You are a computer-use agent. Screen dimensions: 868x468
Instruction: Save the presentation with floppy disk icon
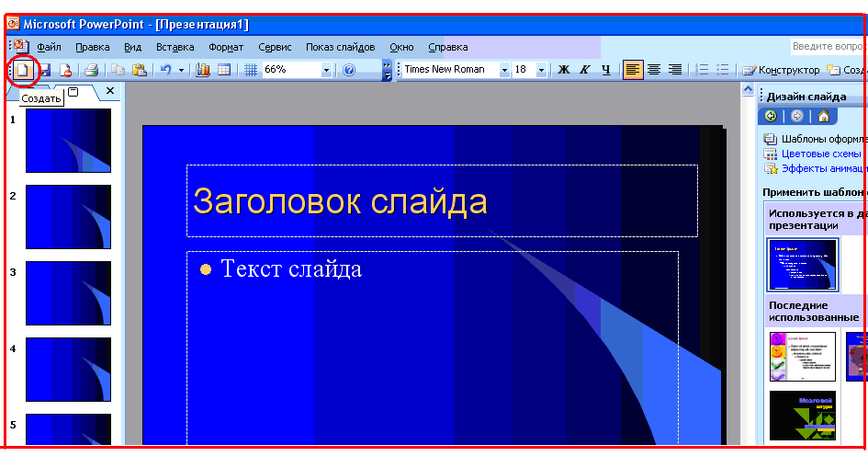[45, 70]
